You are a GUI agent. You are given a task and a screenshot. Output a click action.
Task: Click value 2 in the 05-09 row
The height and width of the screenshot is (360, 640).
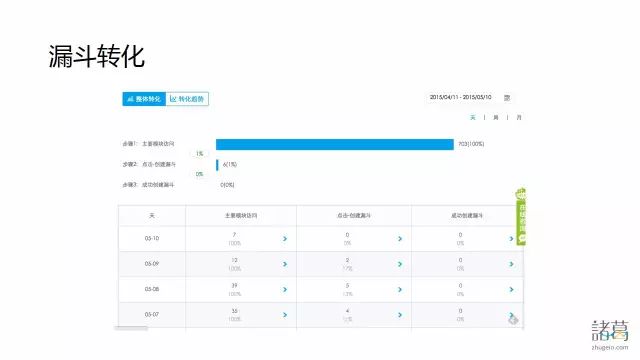coord(347,260)
